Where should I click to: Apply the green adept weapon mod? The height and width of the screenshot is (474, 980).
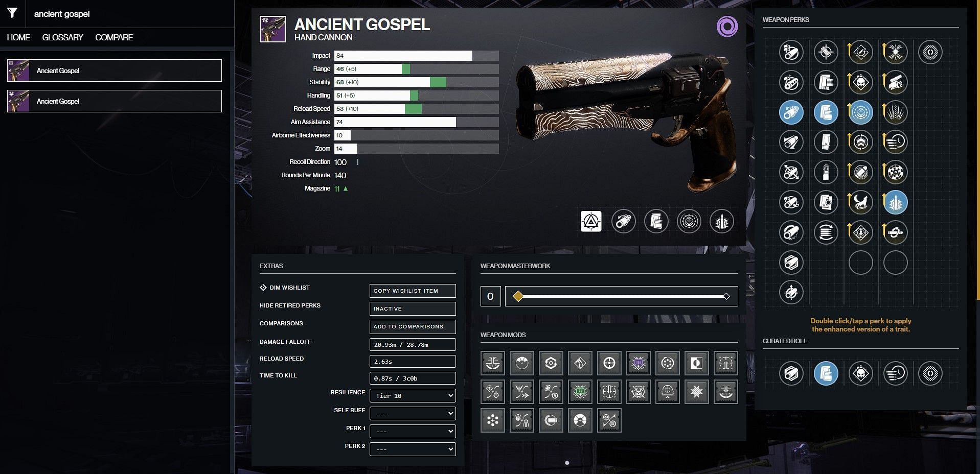click(x=580, y=392)
